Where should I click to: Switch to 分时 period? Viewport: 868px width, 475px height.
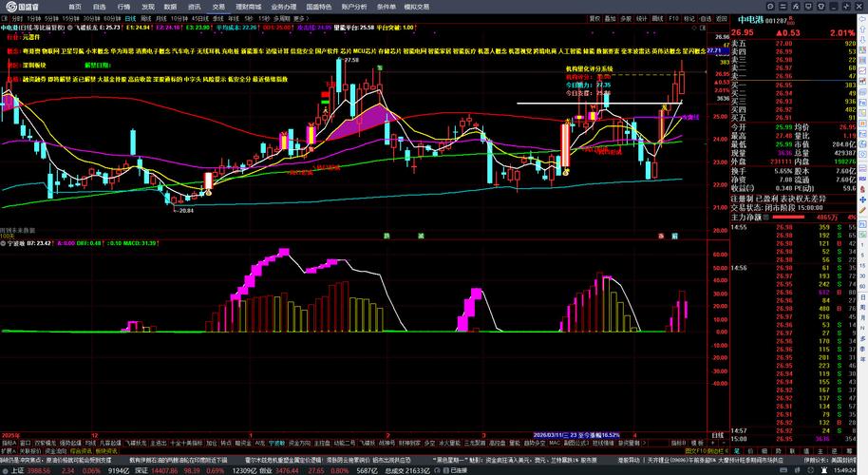(x=17, y=18)
